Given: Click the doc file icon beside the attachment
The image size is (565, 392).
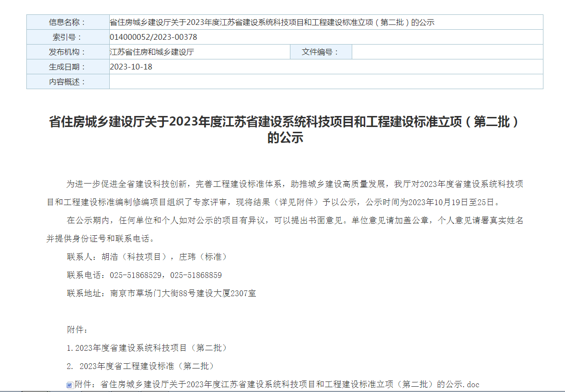Looking at the screenshot, I should point(69,385).
